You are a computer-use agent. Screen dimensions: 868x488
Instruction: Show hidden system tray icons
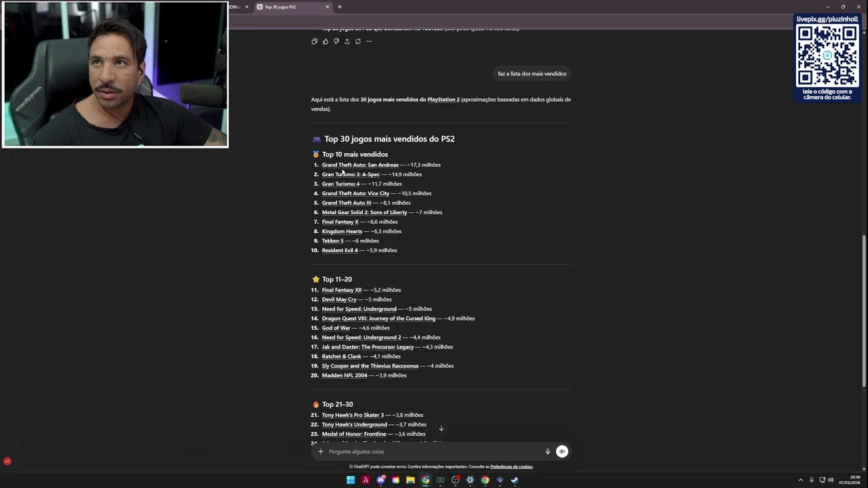tap(800, 480)
